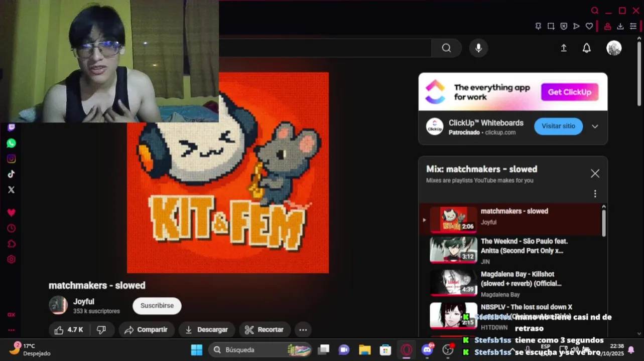Click the Kit & Fem video player
This screenshot has width=644, height=361.
point(228,173)
